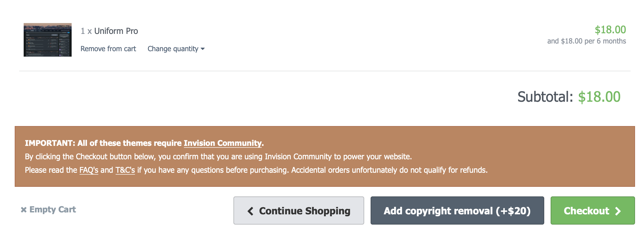Click the green $18.00 item price

pyautogui.click(x=610, y=30)
